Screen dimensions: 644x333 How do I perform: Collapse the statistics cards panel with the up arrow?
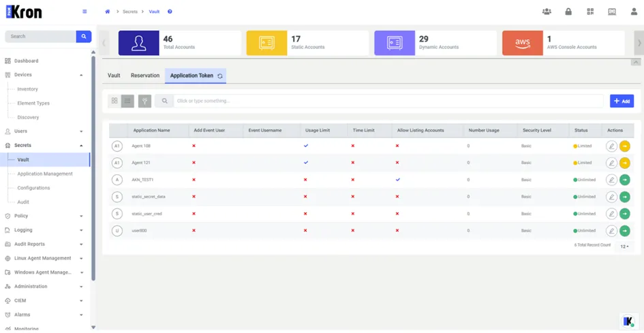click(636, 63)
